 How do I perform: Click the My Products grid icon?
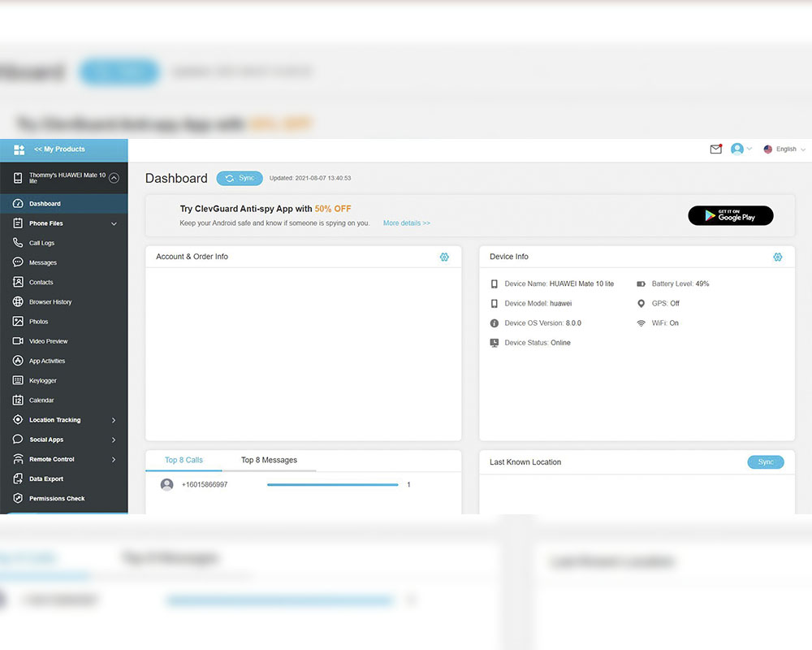pos(19,149)
